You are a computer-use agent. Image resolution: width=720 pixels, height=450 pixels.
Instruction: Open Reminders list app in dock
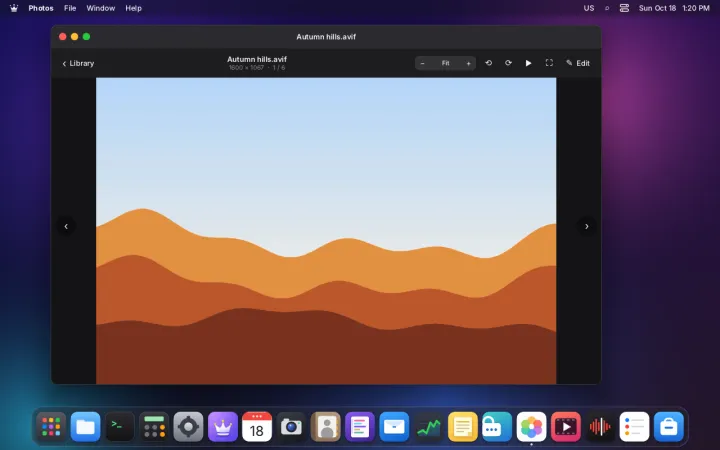coord(634,427)
